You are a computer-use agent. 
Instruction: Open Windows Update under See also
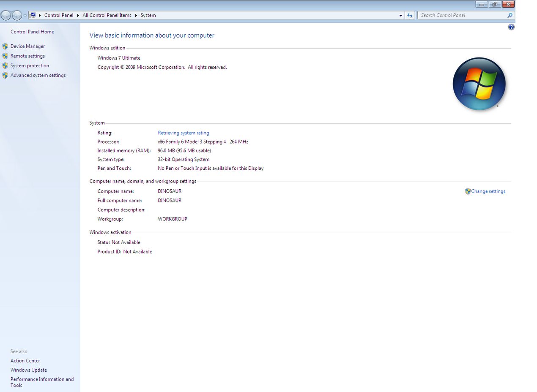click(x=29, y=370)
